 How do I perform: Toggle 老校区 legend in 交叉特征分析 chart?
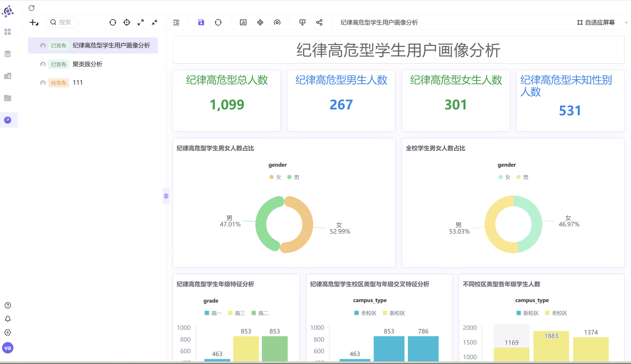(x=365, y=313)
